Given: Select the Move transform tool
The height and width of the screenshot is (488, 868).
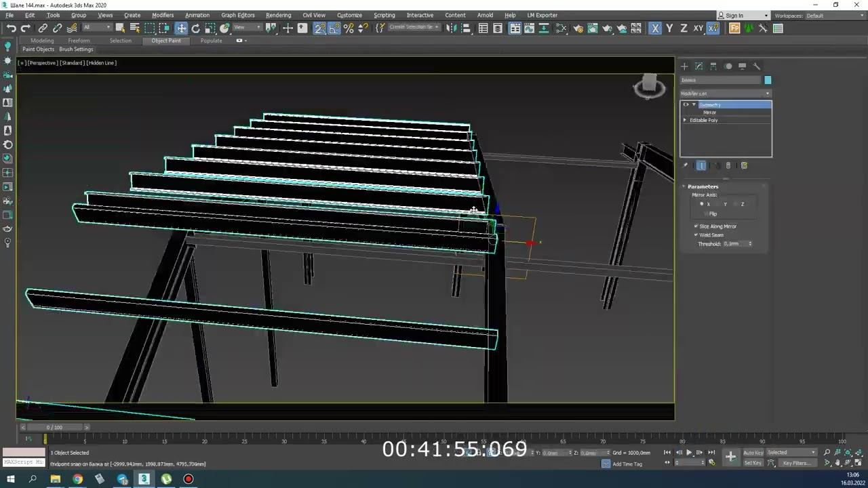Looking at the screenshot, I should point(181,28).
